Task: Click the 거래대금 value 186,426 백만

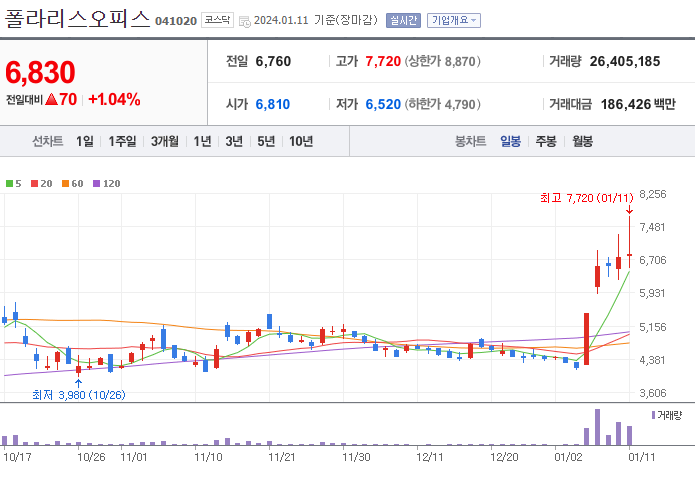Action: pyautogui.click(x=638, y=104)
